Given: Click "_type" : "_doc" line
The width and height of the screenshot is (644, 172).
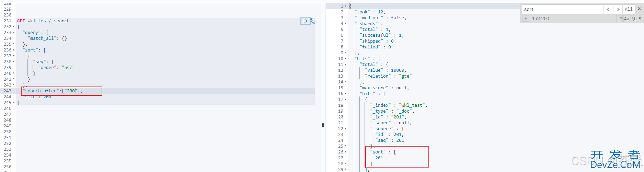Looking at the screenshot, I should point(392,111).
